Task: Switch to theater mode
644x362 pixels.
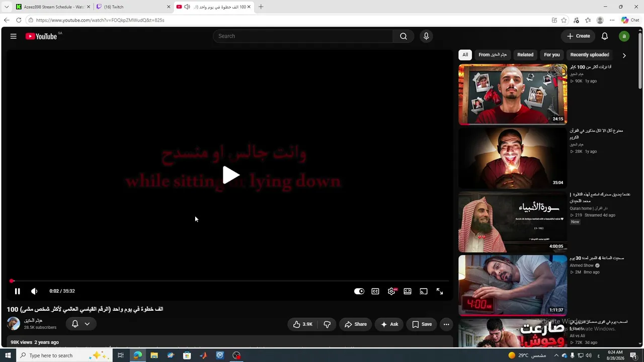Action: click(408, 291)
